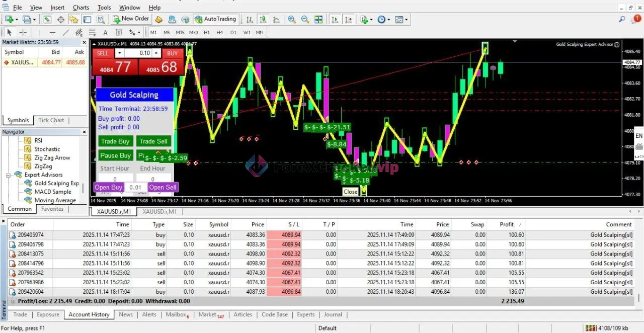Click the New Order toolbar icon
644x333 pixels.
(x=130, y=19)
